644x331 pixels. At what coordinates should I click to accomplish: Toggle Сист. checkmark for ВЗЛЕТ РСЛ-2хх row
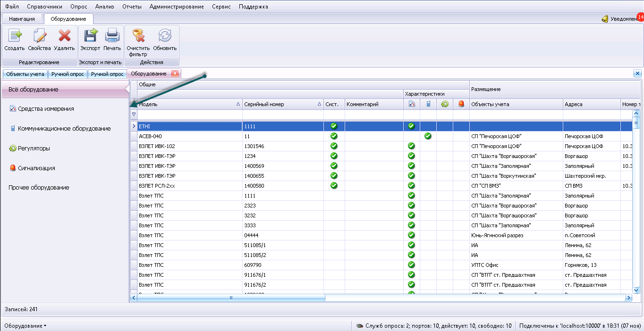[334, 185]
